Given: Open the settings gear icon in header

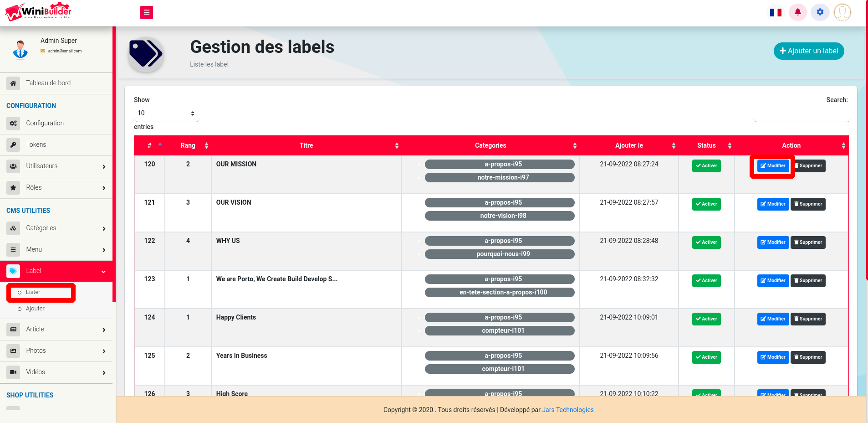Looking at the screenshot, I should click(x=820, y=12).
